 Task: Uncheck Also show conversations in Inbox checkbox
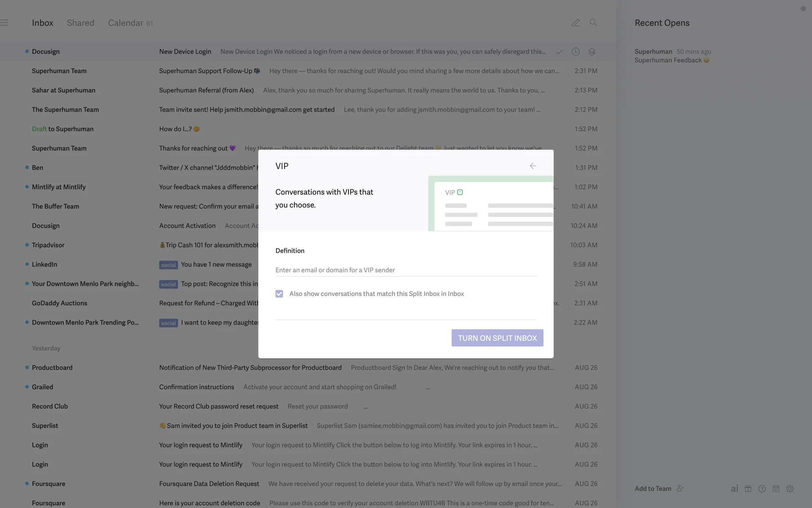[279, 294]
